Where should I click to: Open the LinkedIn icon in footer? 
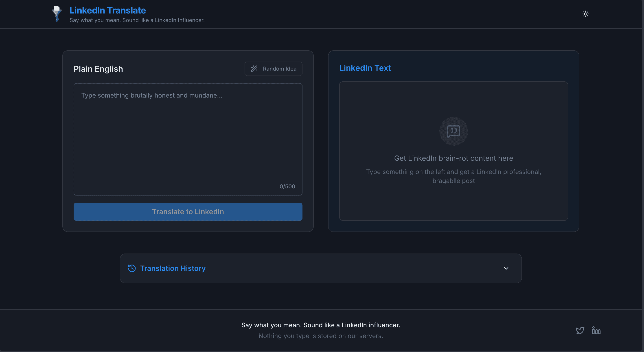596,330
